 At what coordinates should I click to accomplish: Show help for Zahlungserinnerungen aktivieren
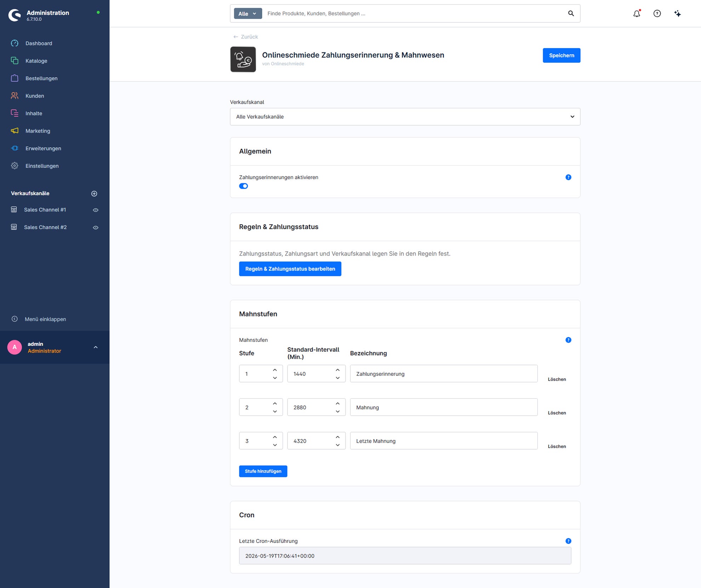(568, 177)
